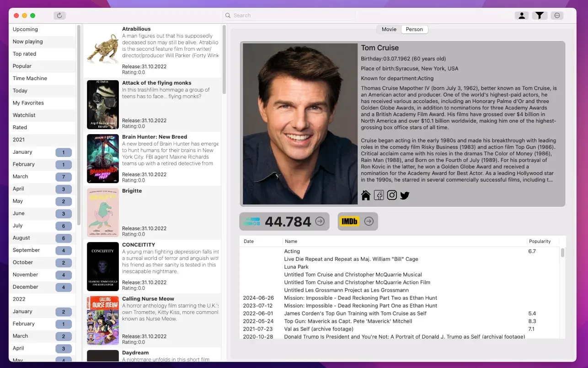Sort filmography by Popularity column header

(x=540, y=241)
